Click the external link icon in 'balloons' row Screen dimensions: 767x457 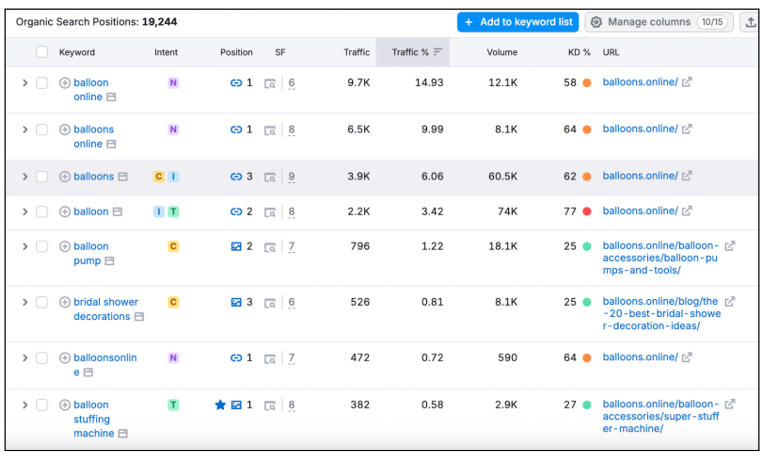(687, 176)
